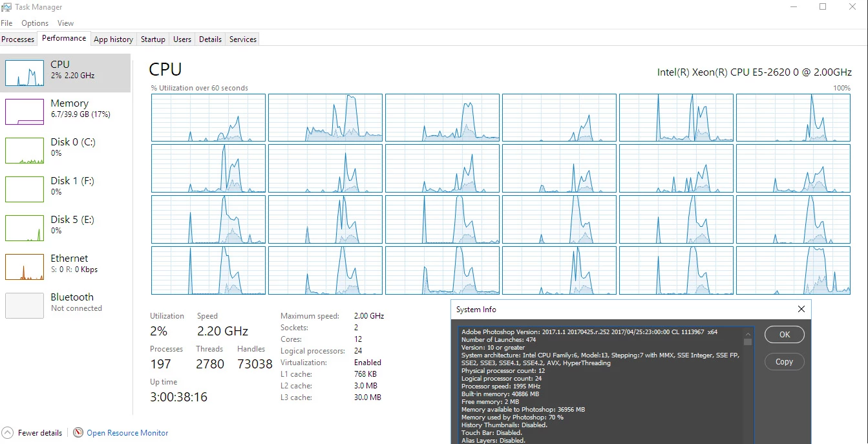This screenshot has height=444, width=868.
Task: Click the Threads count 2780
Action: click(x=210, y=365)
